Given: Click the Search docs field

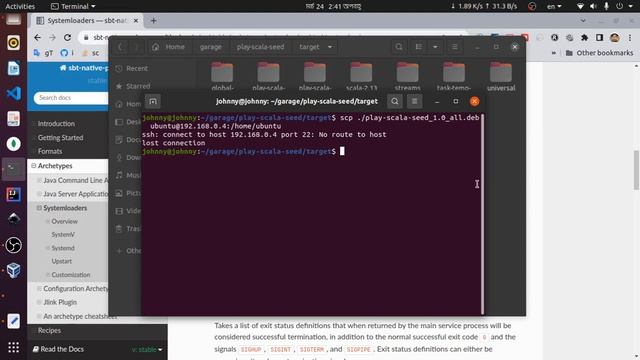Looking at the screenshot, I should click(71, 98).
